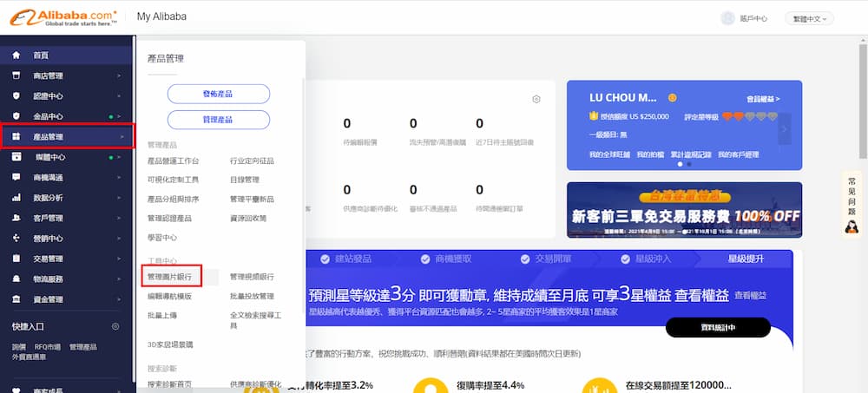Open the 我的客戶經理 link
This screenshot has height=393, width=868.
coord(739,154)
